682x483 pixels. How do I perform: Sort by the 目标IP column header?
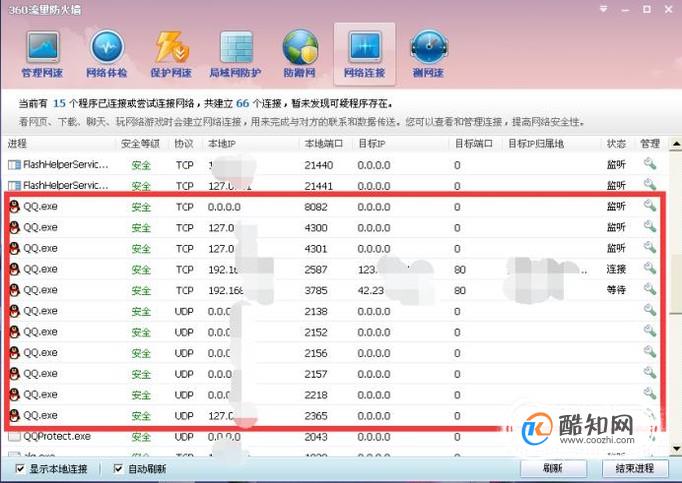[x=371, y=144]
